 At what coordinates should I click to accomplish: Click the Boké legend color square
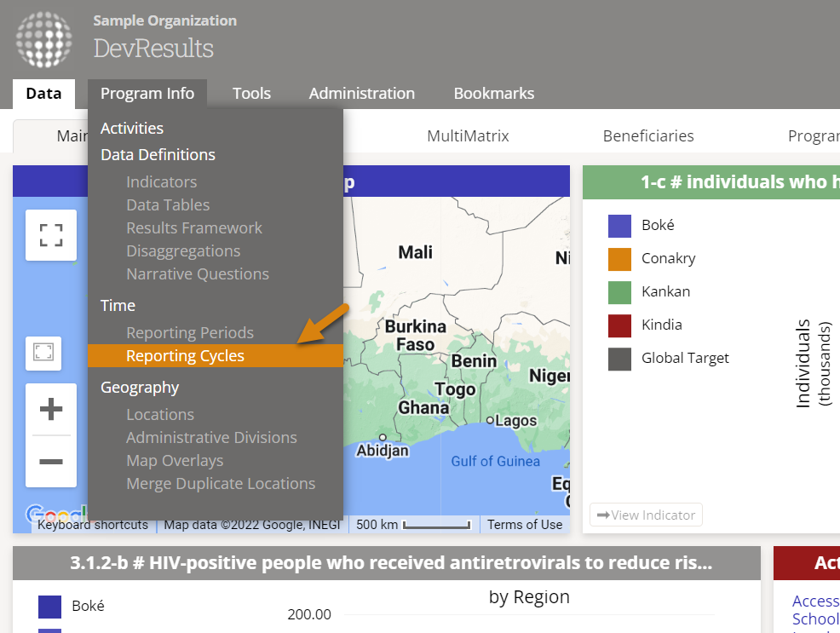click(619, 226)
